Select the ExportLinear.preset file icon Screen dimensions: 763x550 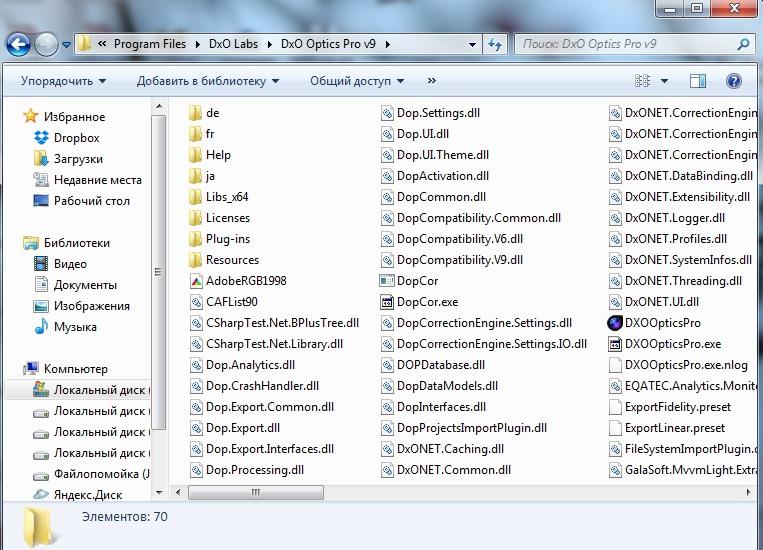click(x=615, y=428)
